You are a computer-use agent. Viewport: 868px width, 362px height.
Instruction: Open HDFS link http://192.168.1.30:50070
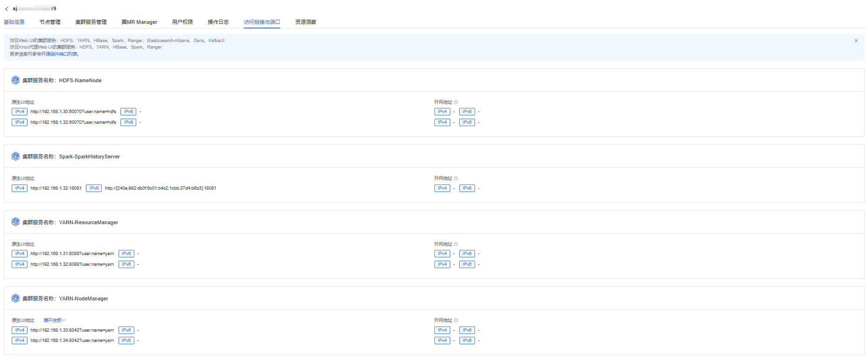coord(73,112)
